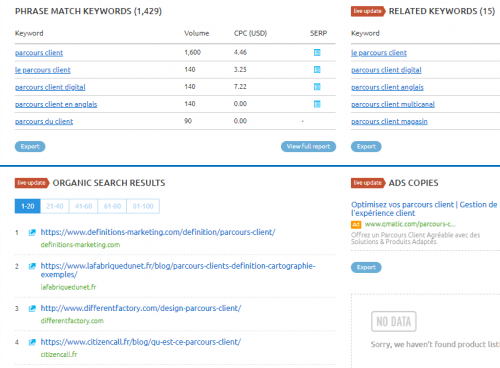Click live update badge beside Related Keywords
500x368 pixels.
[x=368, y=11]
